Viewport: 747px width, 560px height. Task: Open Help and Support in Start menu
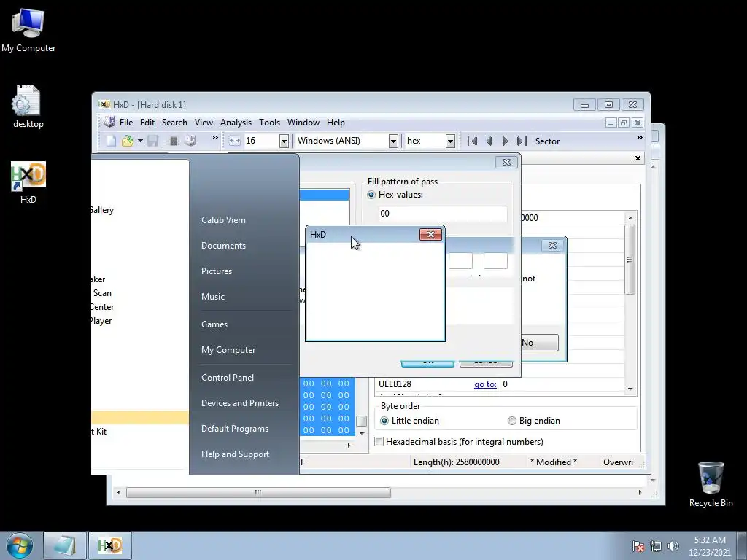[236, 455]
